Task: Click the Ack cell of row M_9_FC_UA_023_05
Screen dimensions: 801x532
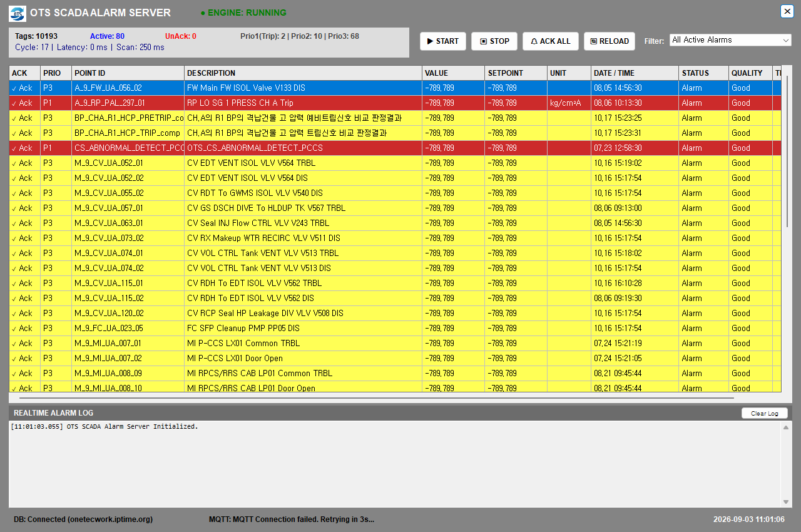Action: tap(25, 329)
